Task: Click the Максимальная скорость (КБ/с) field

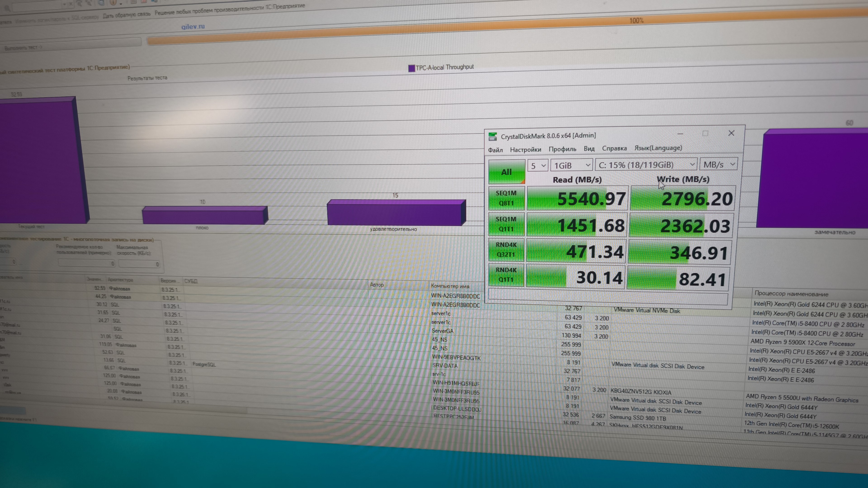Action: (139, 264)
